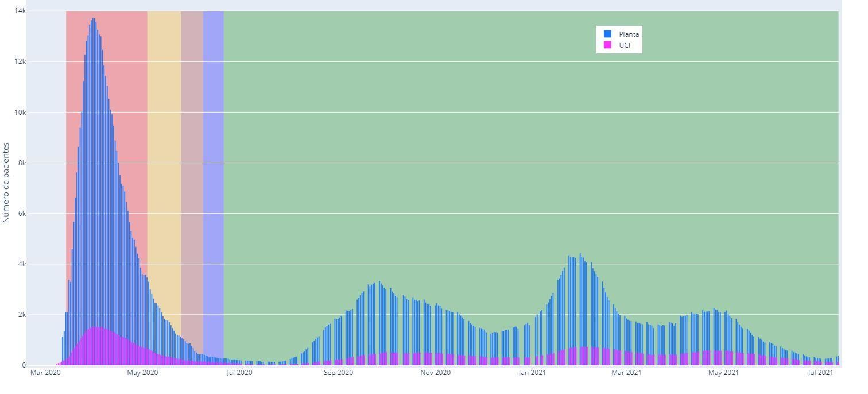
Task: Click the magenta UCI legend swatch
Action: coord(607,45)
